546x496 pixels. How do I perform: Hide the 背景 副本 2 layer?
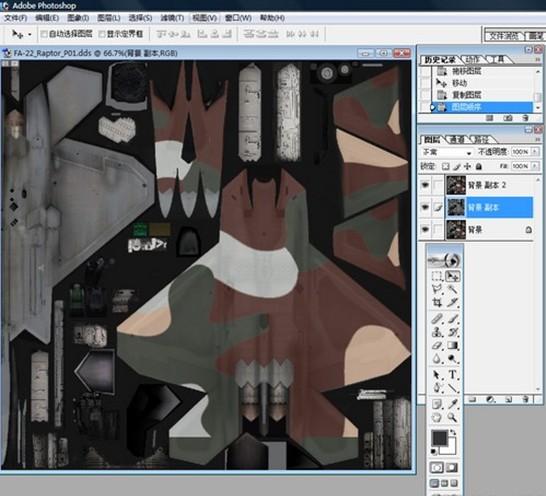(x=425, y=185)
